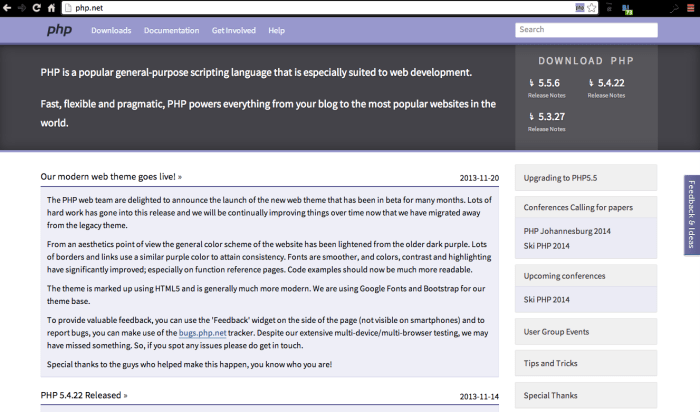Reload the page with the refresh icon
The height and width of the screenshot is (412, 700).
(37, 8)
